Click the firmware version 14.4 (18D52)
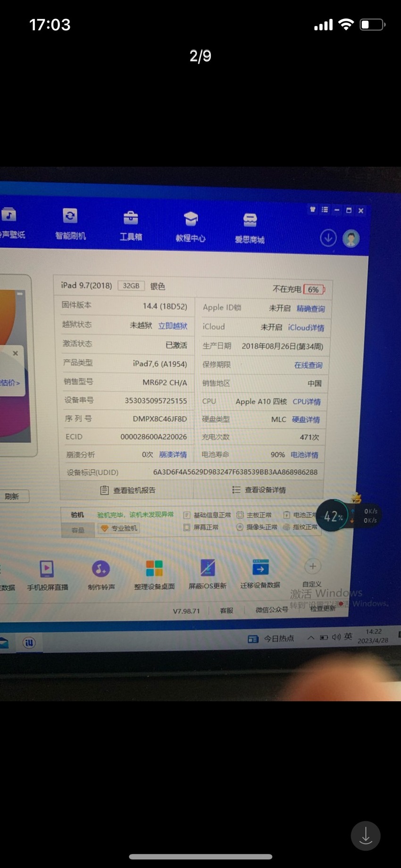401x868 pixels. pos(165,306)
